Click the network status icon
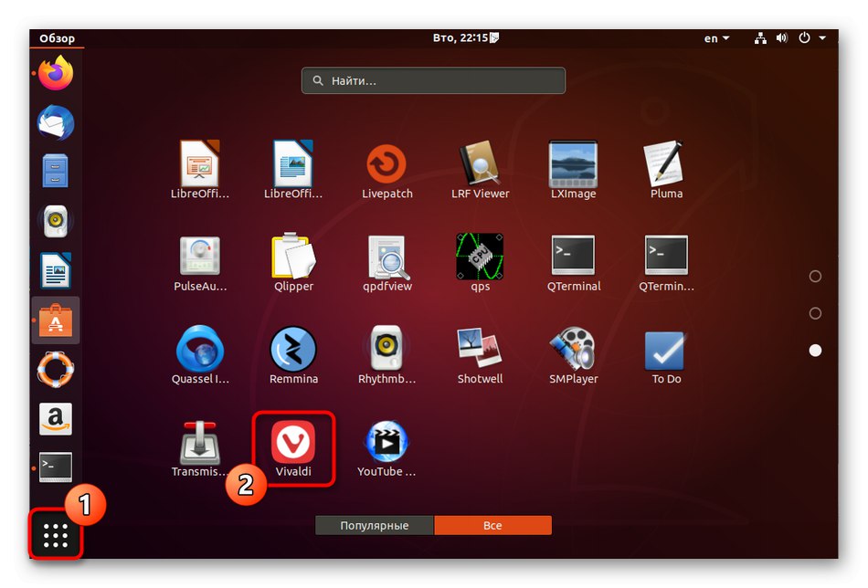The width and height of the screenshot is (868, 588). 760,38
